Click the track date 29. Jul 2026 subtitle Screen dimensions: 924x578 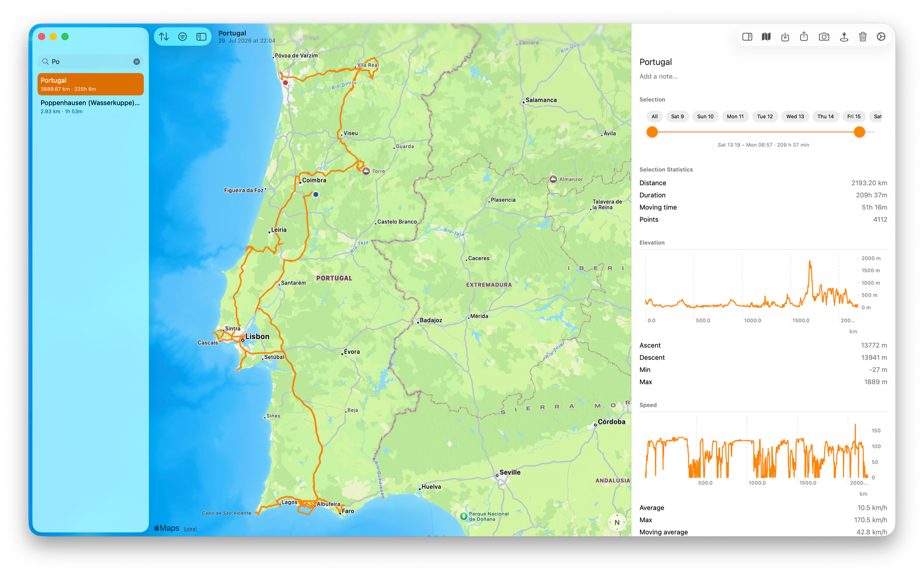pos(247,41)
